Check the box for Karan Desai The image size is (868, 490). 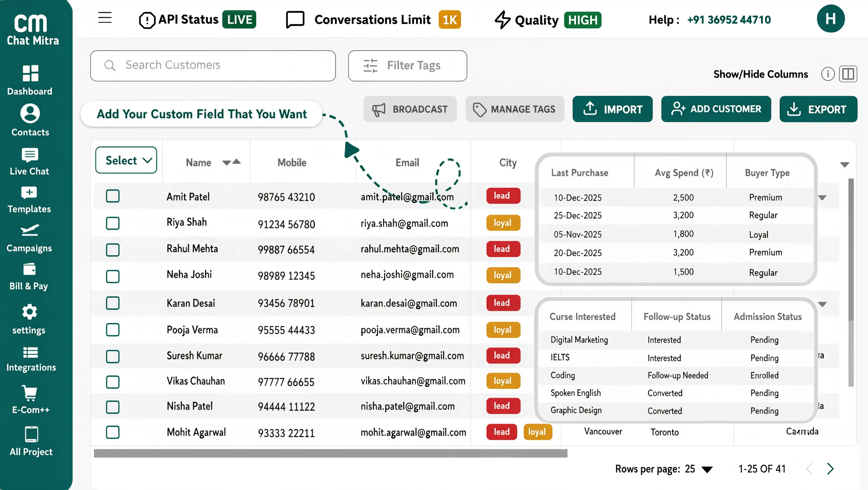coord(113,303)
